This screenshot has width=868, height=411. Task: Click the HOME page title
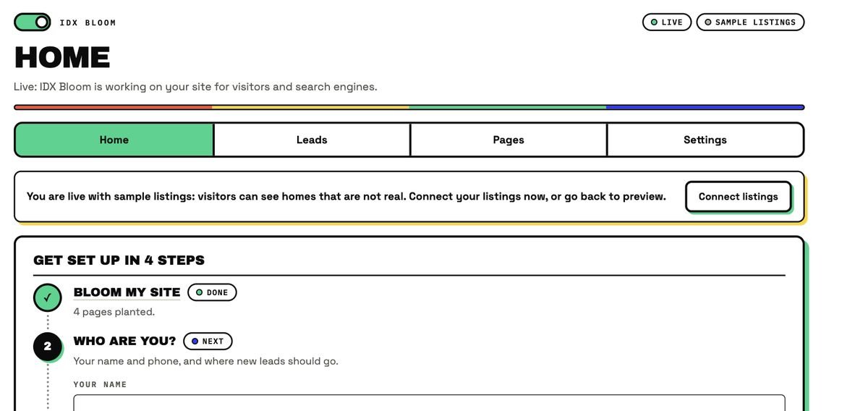pos(62,58)
